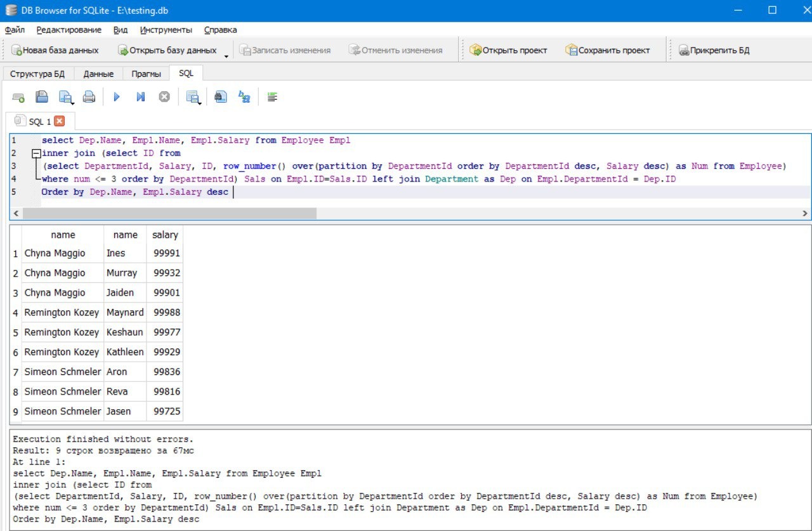Click the Прикрепить БД button
812x531 pixels.
714,50
